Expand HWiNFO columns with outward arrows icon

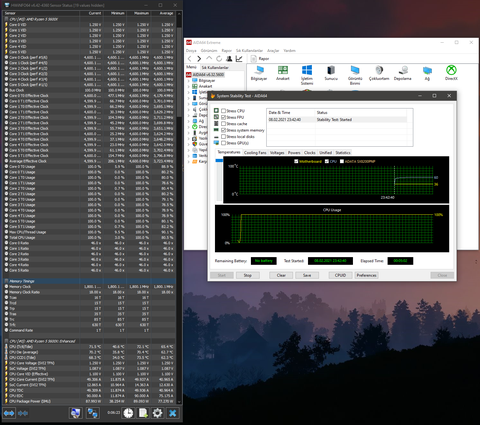9,413
